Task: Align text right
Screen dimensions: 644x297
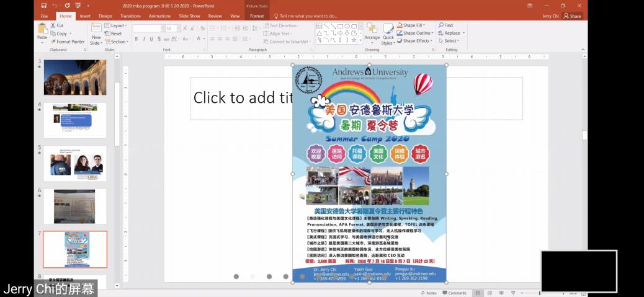Action: click(x=226, y=39)
